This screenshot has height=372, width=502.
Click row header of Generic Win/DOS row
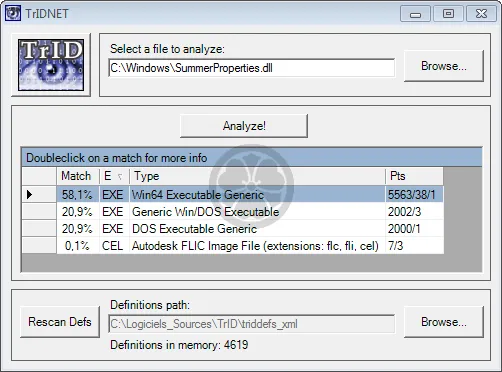(x=39, y=211)
